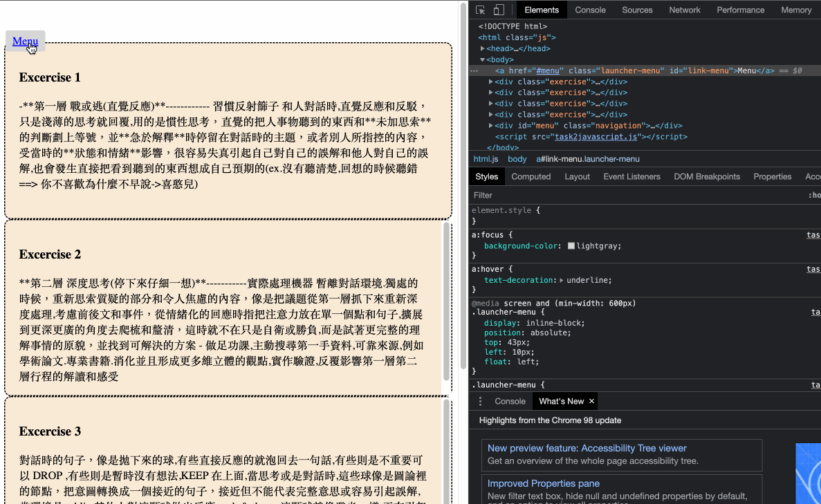Select the html class="js" element row
Image resolution: width=821 pixels, height=504 pixels.
coord(517,38)
